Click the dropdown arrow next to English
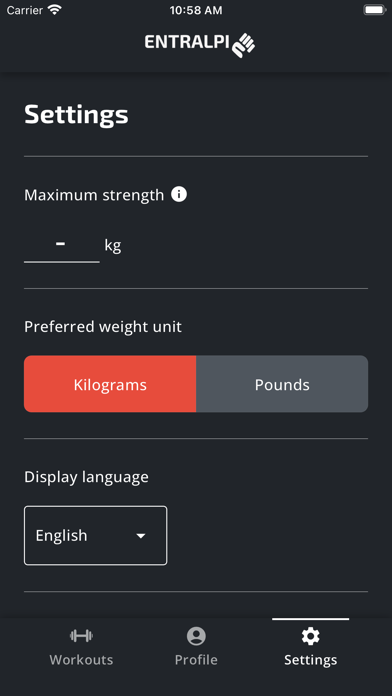Screen dimensions: 392x696 pyautogui.click(x=141, y=536)
